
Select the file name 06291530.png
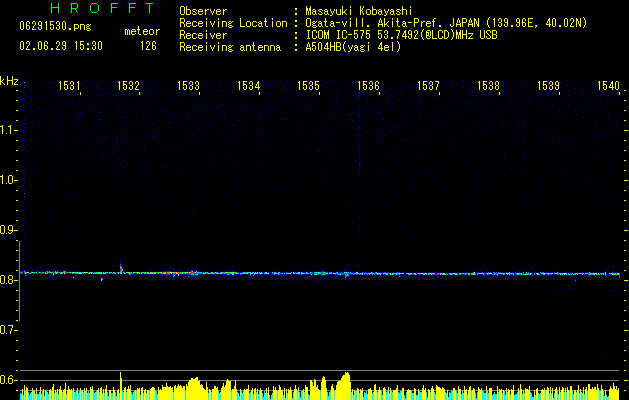[55, 27]
